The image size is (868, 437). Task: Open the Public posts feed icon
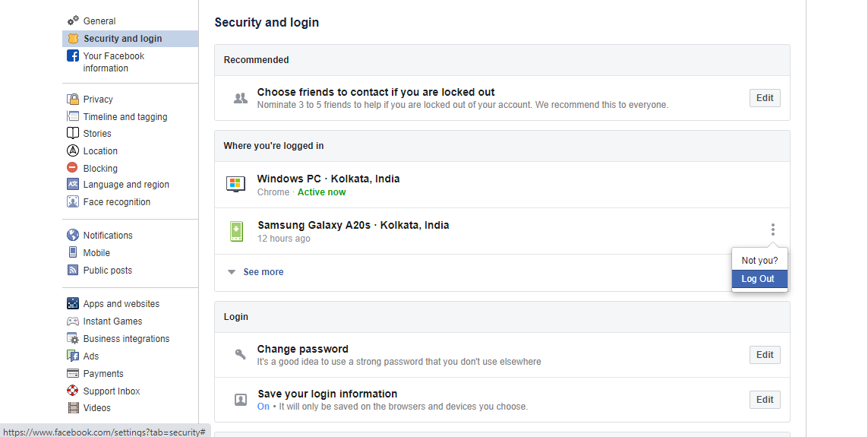pos(73,271)
